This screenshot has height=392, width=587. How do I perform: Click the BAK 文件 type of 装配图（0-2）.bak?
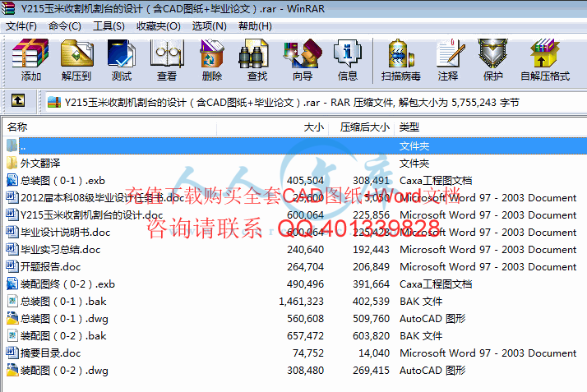tap(421, 335)
